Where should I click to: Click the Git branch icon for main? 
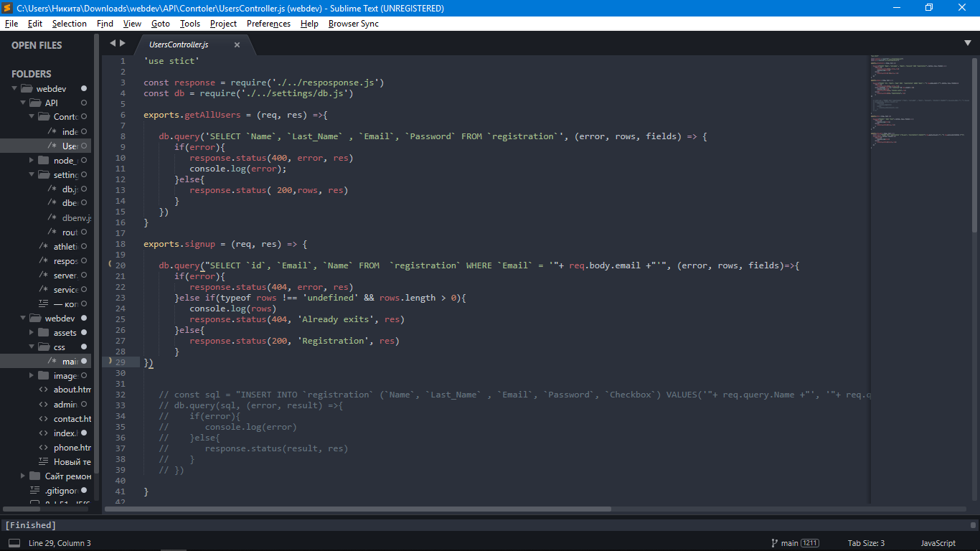point(775,543)
